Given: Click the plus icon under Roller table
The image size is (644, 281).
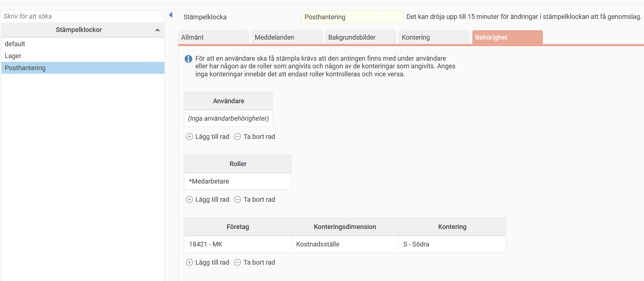Looking at the screenshot, I should pos(189,200).
